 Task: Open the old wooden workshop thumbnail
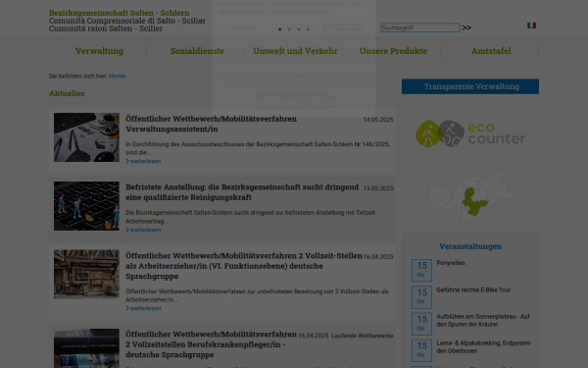(86, 275)
